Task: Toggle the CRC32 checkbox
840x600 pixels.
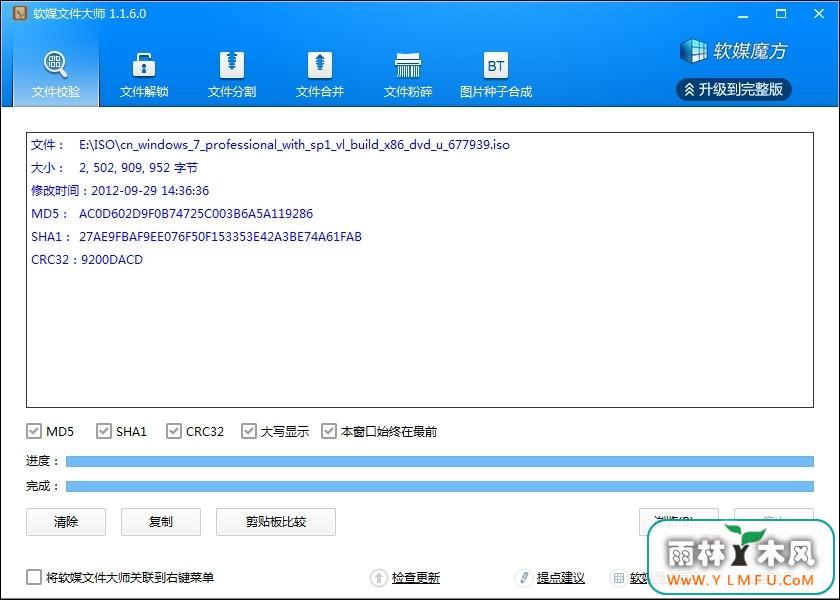Action: pyautogui.click(x=174, y=431)
